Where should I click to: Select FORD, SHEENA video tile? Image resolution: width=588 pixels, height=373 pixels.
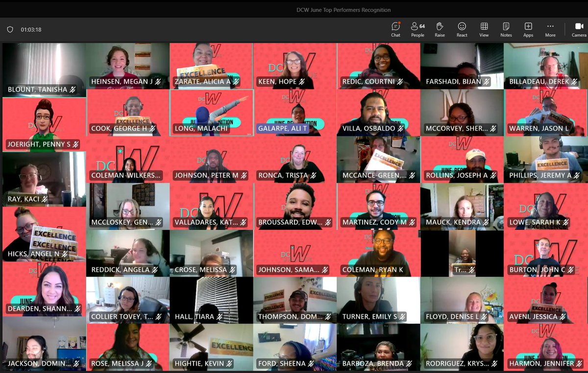point(294,347)
